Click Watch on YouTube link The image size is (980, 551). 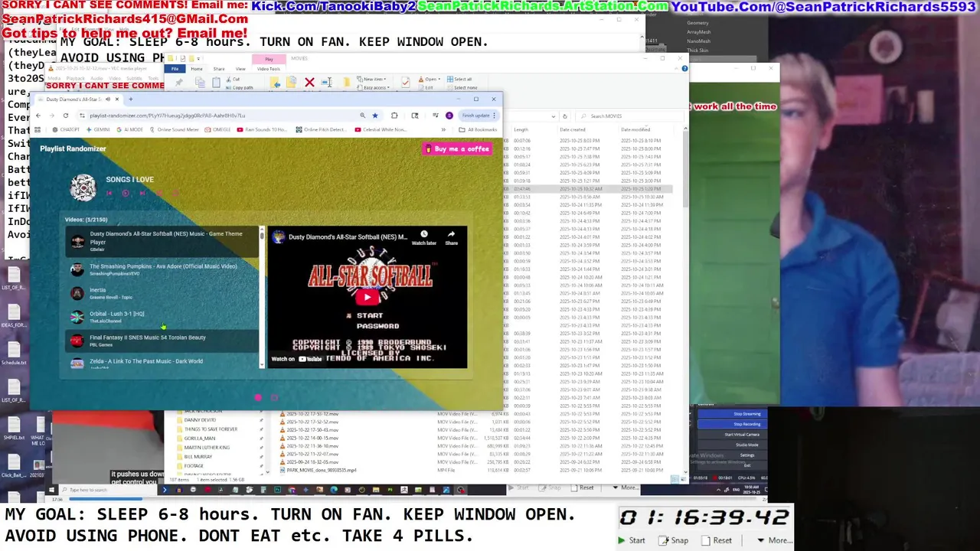(x=296, y=359)
